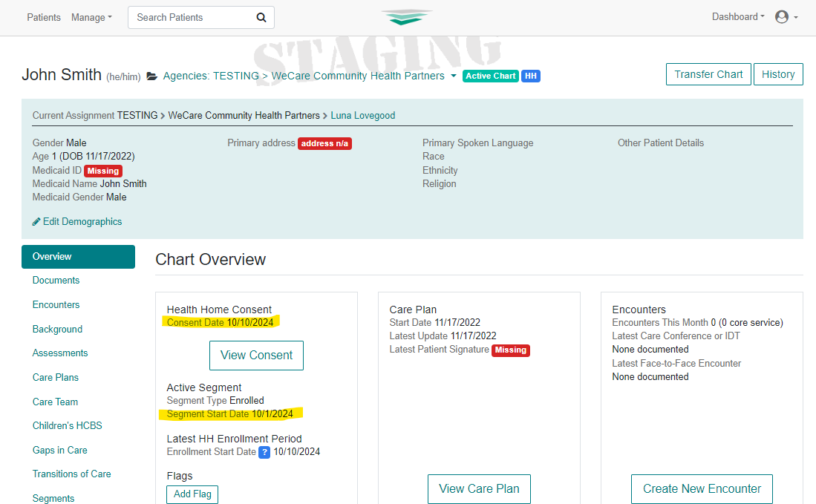Click the pencil icon for Edit Demographics
This screenshot has width=816, height=504.
click(x=36, y=222)
